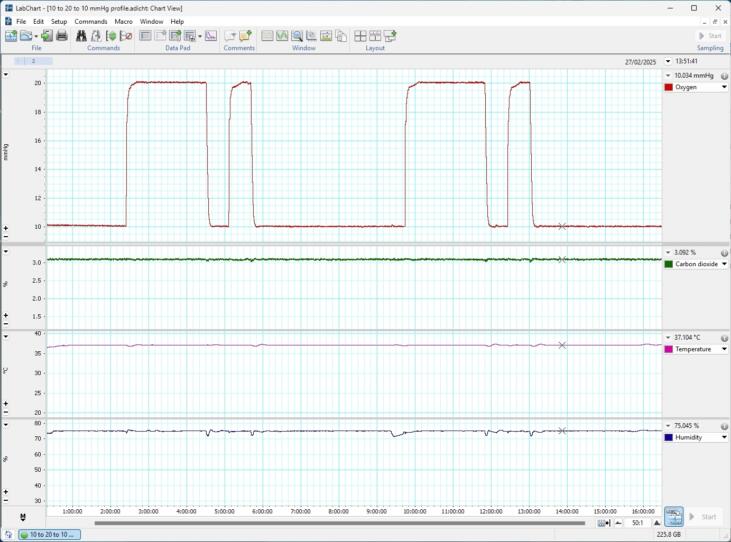The width and height of the screenshot is (731, 542).
Task: Open the Data Pad view icon
Action: 145,36
